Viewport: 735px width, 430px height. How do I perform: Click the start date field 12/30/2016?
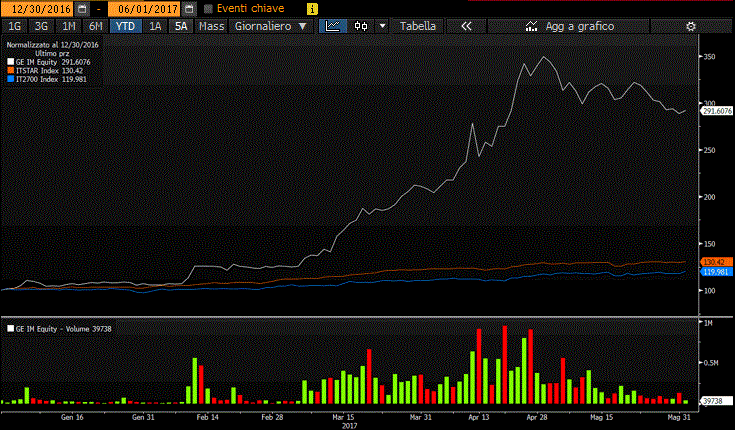click(36, 8)
